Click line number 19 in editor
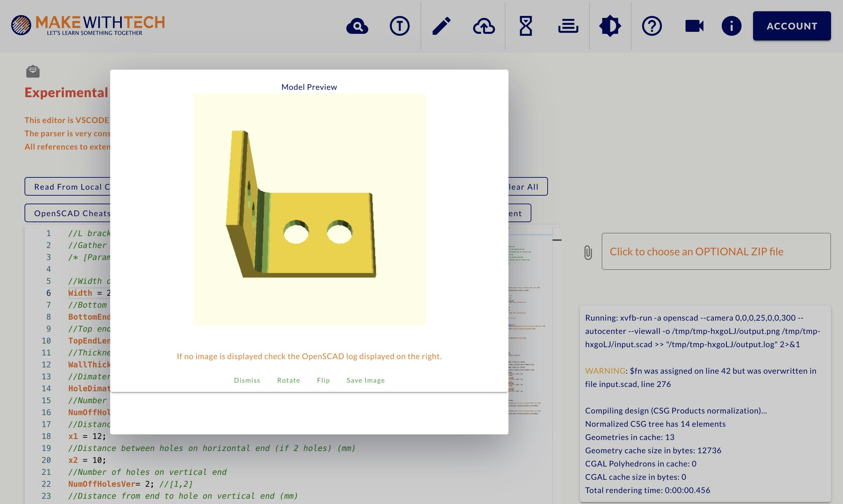This screenshot has width=843, height=504. 46,448
